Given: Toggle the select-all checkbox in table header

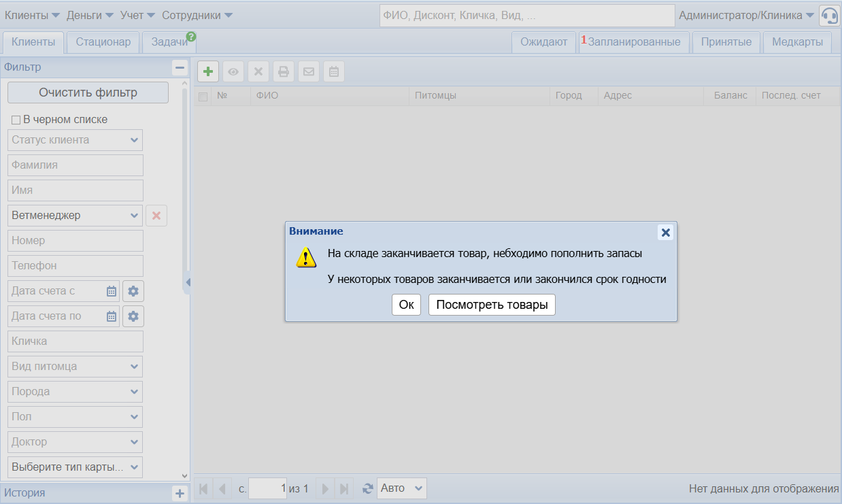Looking at the screenshot, I should pyautogui.click(x=203, y=97).
